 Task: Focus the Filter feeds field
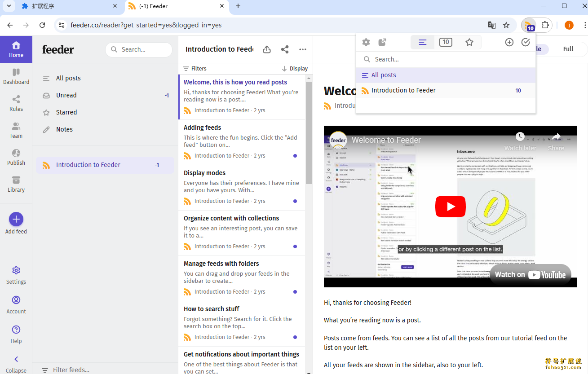[x=105, y=370]
